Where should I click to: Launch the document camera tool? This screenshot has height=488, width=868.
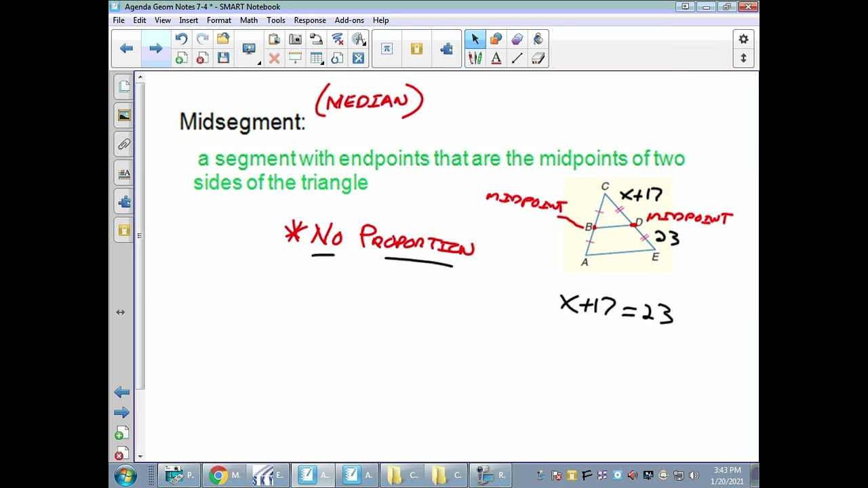tap(316, 39)
